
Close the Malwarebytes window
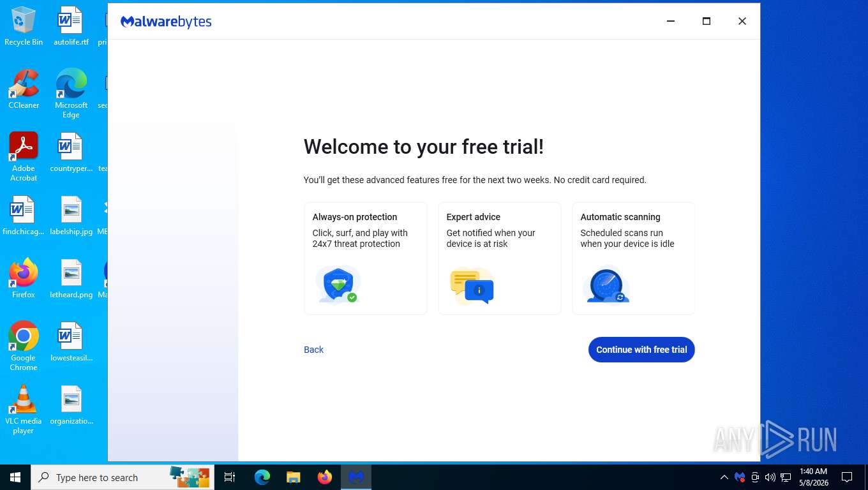[742, 21]
